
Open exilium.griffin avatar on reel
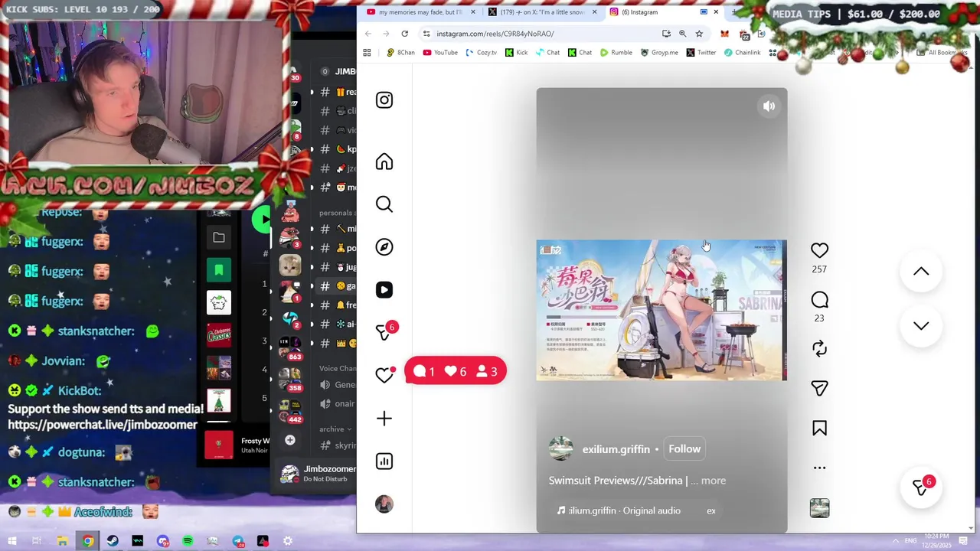(561, 449)
